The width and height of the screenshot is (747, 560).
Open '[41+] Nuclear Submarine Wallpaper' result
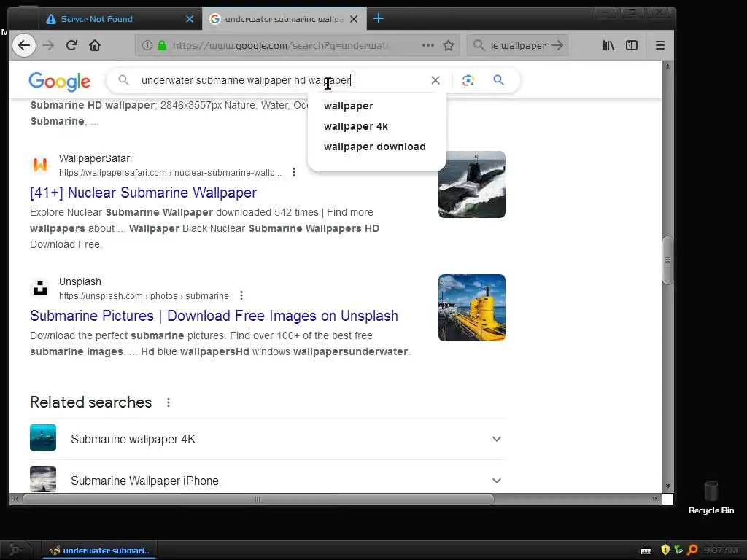pyautogui.click(x=144, y=192)
